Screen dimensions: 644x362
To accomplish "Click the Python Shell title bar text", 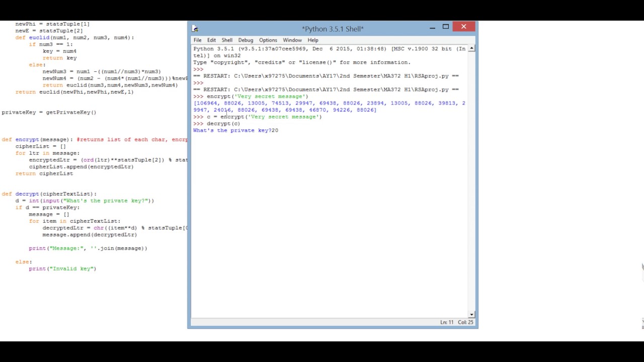I will pos(333,29).
